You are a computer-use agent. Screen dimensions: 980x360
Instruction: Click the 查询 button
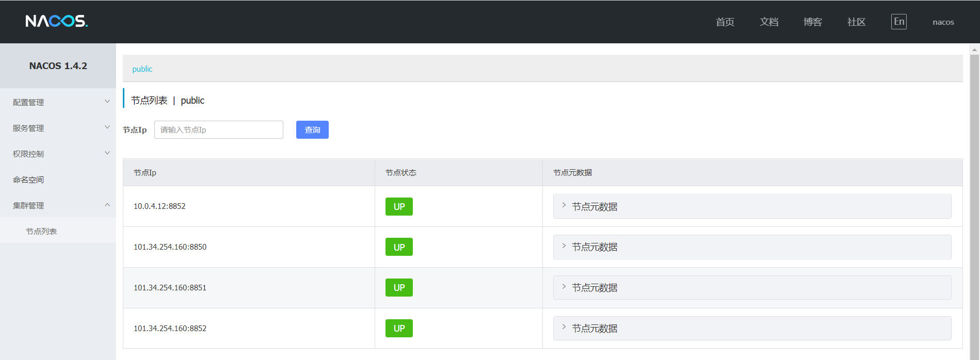(312, 130)
